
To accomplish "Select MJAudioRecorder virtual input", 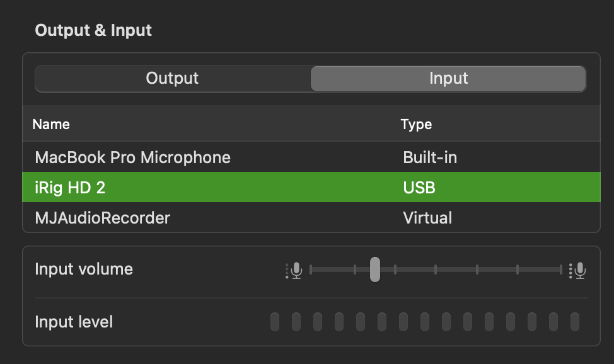I will pyautogui.click(x=311, y=218).
